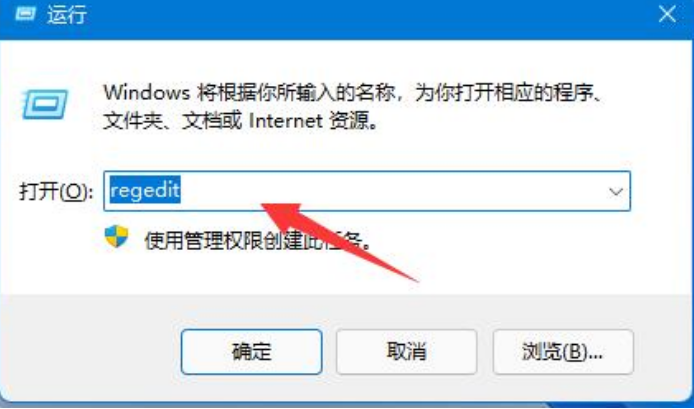Click the empty blue title bar area
Viewport: 694px width, 409px height.
(367, 15)
